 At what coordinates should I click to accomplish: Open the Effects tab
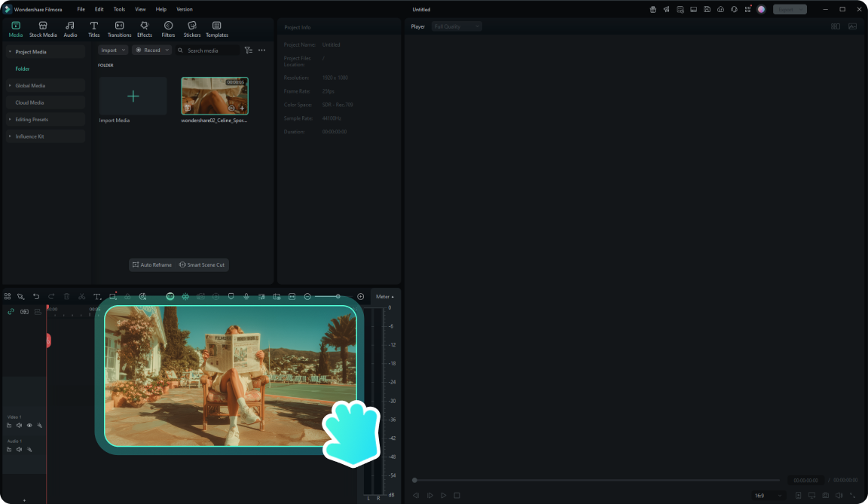[145, 29]
